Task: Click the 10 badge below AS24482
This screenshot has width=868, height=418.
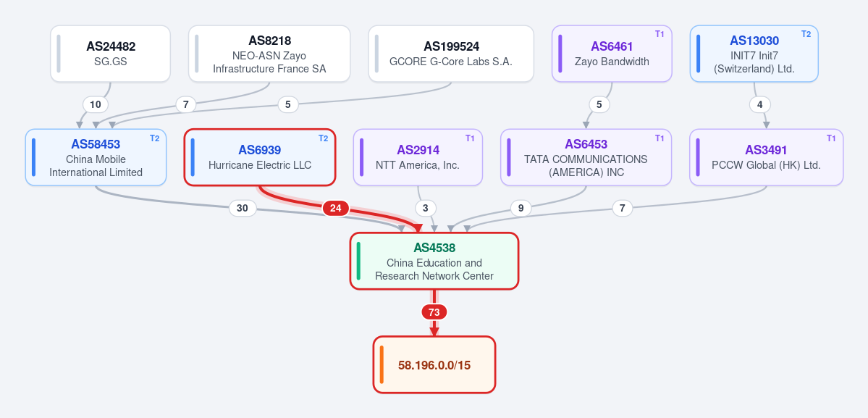Action: click(96, 104)
